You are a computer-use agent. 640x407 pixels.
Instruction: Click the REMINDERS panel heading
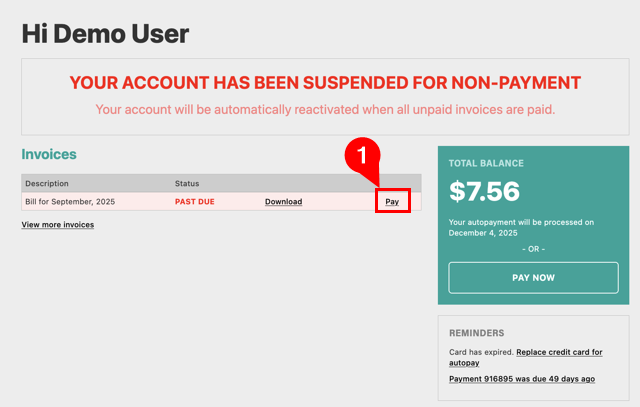[477, 333]
